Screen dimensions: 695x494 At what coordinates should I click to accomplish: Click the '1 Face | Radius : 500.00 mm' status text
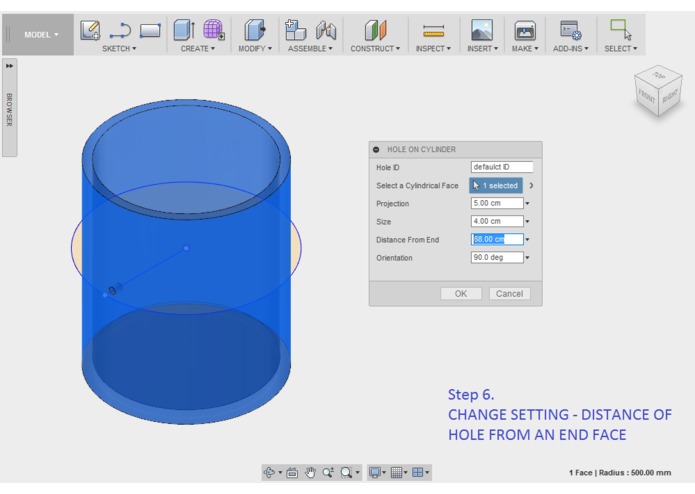click(x=620, y=473)
